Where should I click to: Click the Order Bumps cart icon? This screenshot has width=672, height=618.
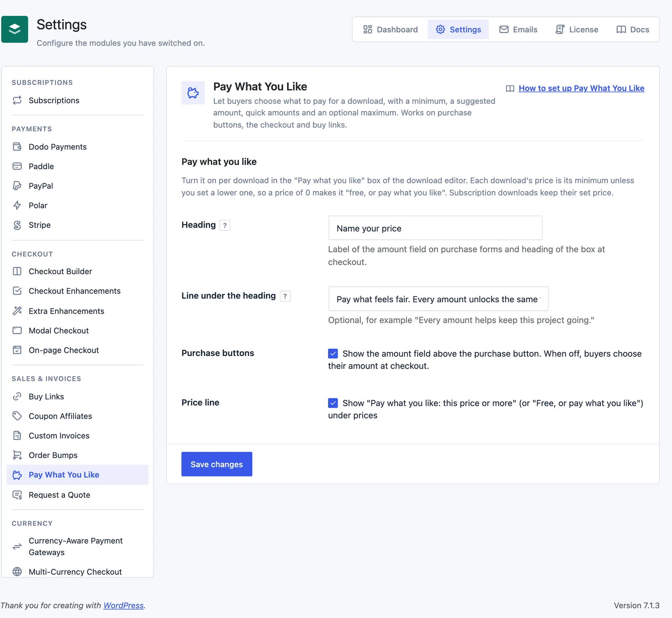[x=17, y=455]
